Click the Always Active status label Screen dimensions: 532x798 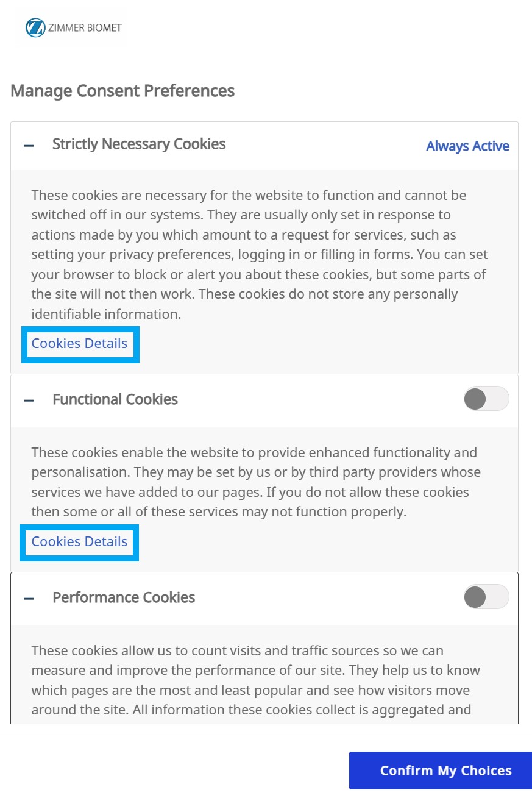tap(467, 146)
